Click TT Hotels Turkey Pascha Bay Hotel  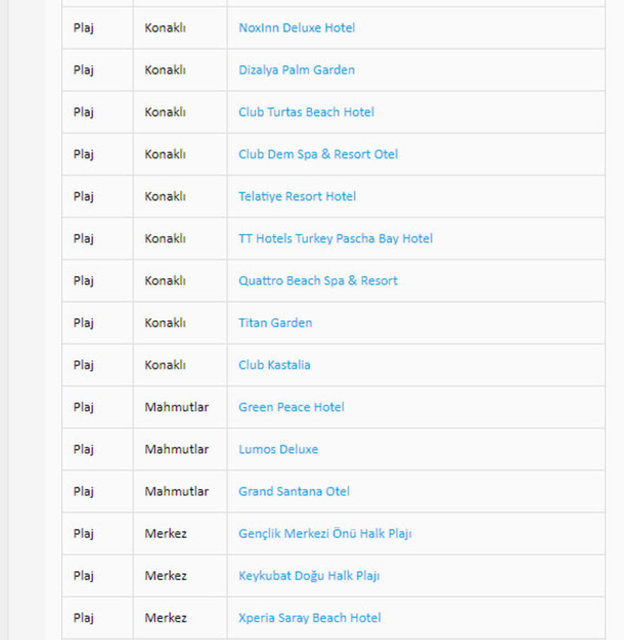click(335, 239)
